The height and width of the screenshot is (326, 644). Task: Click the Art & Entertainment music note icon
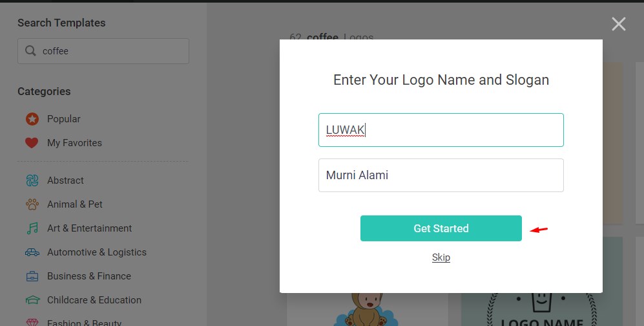32,228
